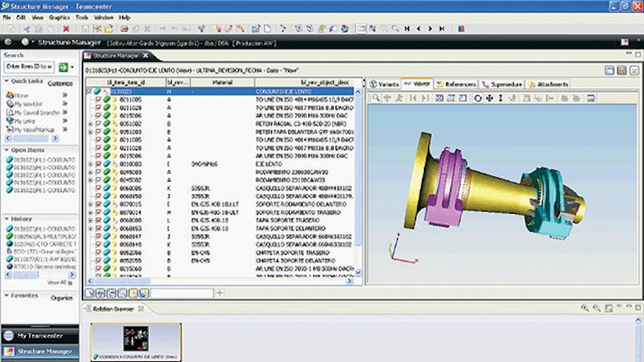
Task: Toggle checkbox for SOPORTE RODAMIENTO TRASERO row
Action: 99,212
